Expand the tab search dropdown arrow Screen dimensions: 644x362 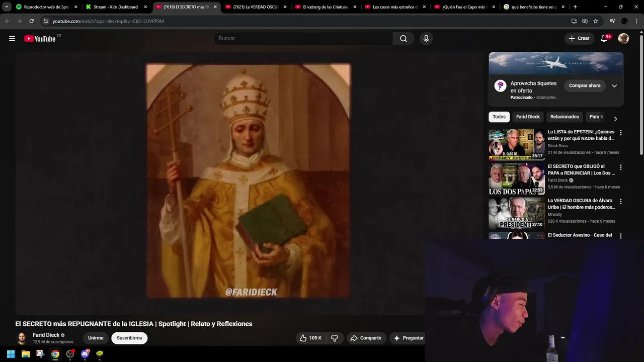pyautogui.click(x=7, y=7)
